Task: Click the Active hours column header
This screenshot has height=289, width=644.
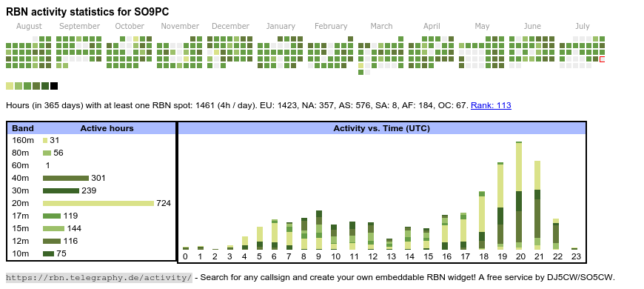Action: coord(107,128)
